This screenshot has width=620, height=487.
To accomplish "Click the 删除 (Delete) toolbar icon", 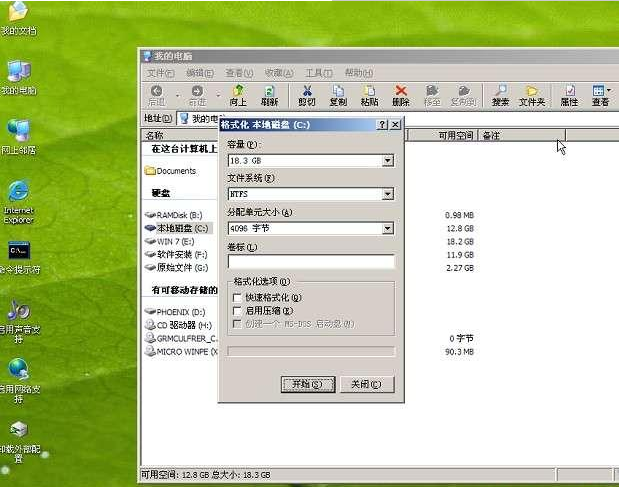I will click(x=401, y=94).
